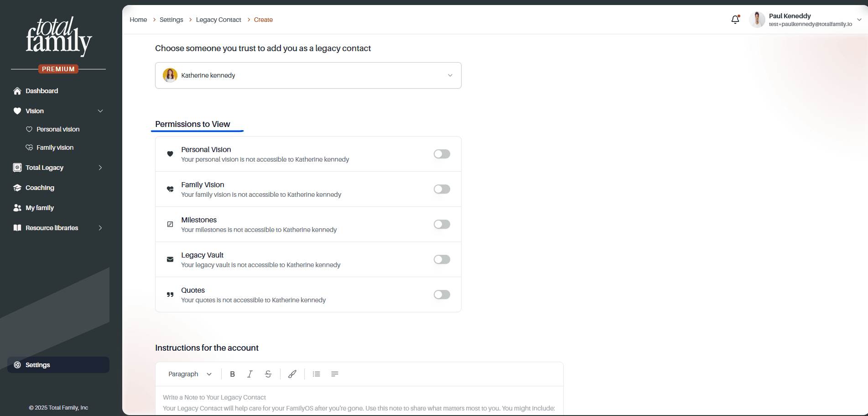Expand the user account menu chevron

tap(859, 20)
